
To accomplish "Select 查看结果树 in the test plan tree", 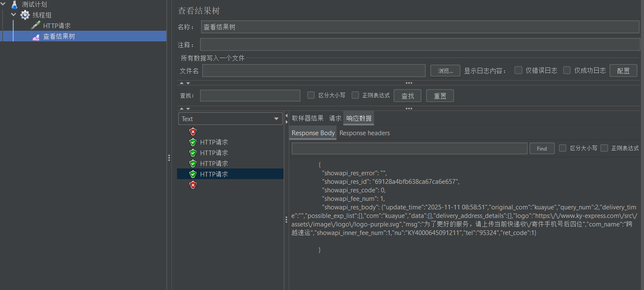I will click(59, 37).
